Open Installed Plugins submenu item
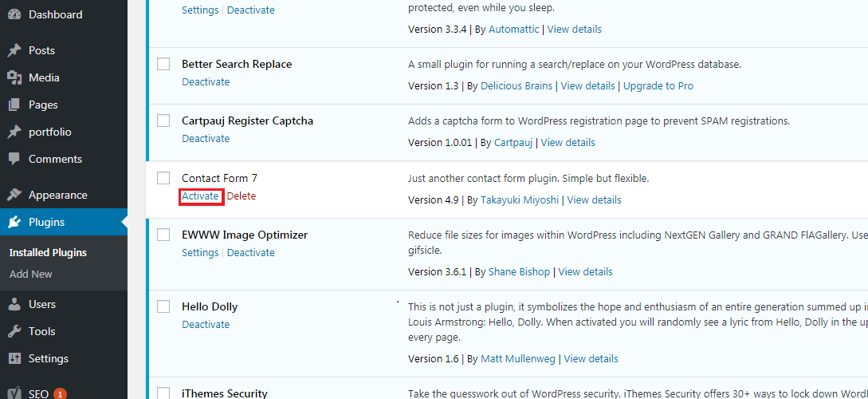The image size is (868, 399). (x=48, y=253)
